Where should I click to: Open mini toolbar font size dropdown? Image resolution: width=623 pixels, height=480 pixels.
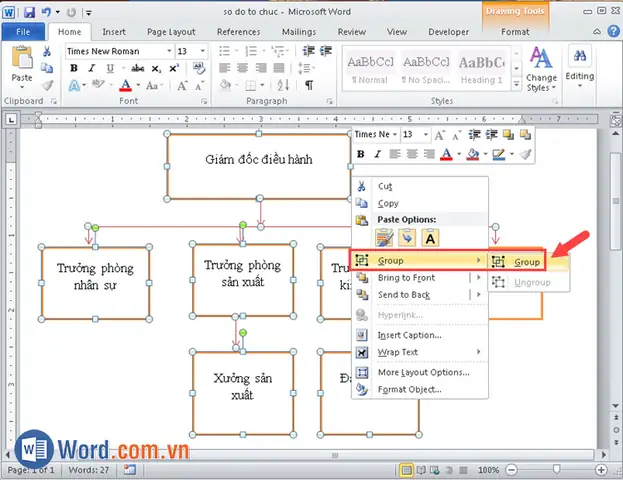(426, 135)
